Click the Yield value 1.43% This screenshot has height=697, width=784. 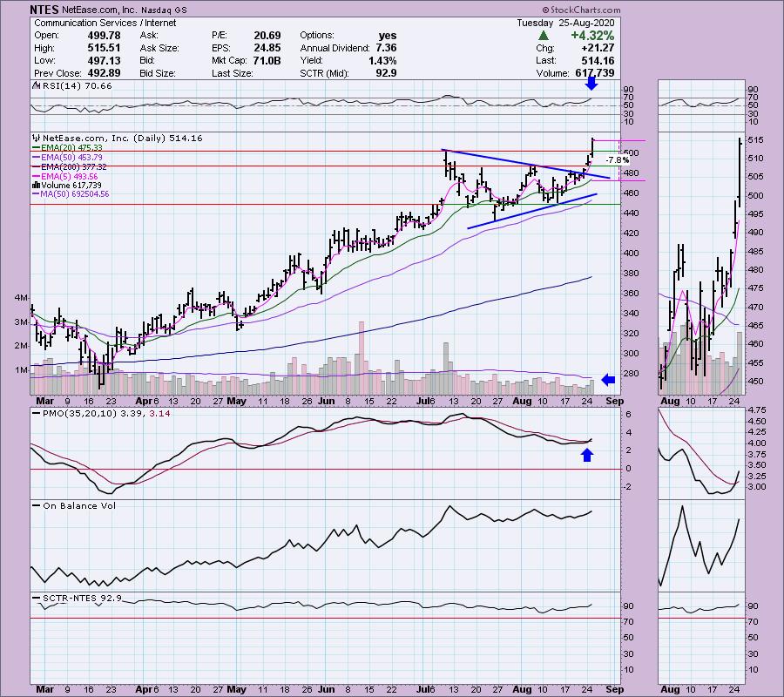pos(382,60)
